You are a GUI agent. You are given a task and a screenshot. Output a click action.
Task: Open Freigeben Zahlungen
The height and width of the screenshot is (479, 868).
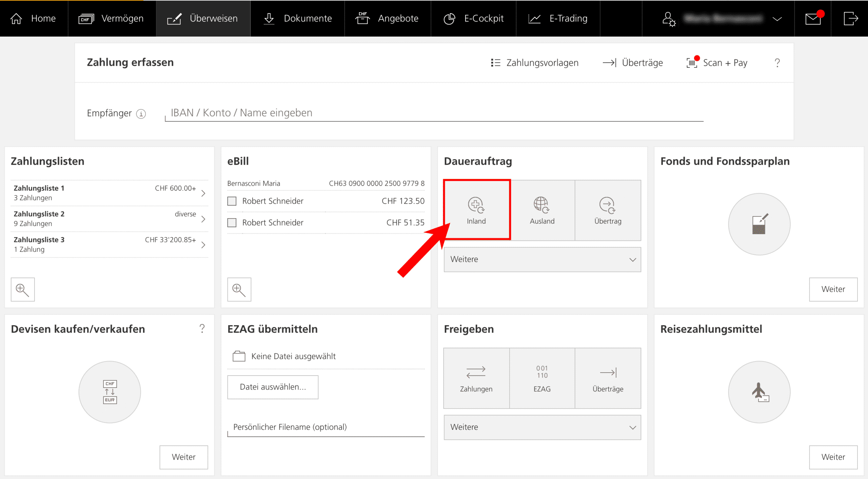tap(476, 378)
